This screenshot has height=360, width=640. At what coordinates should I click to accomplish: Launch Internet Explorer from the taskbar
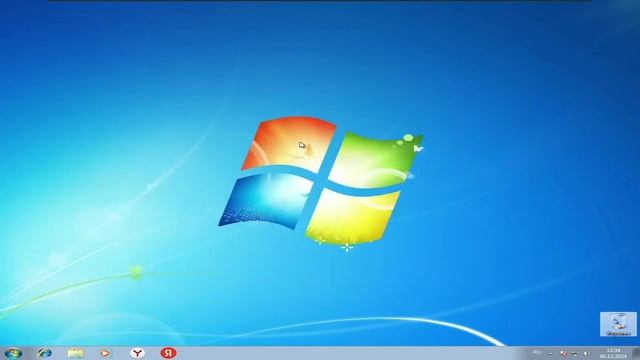click(44, 353)
